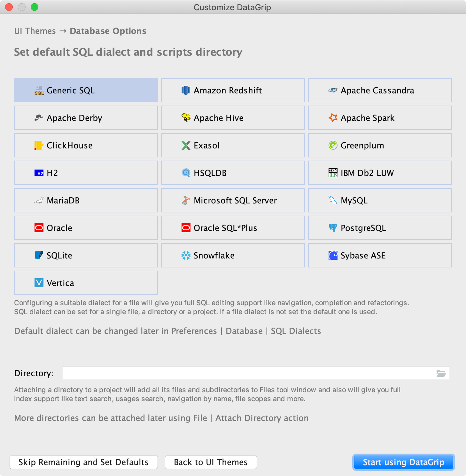Click the Apache Spark star icon
Viewport: 466px width, 476px height.
point(333,118)
